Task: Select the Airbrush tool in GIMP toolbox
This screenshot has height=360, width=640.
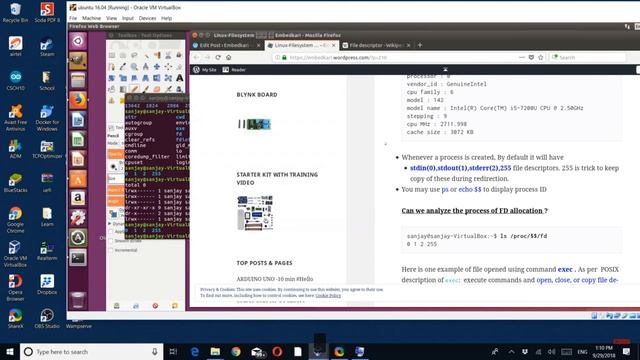Action: pos(168,89)
